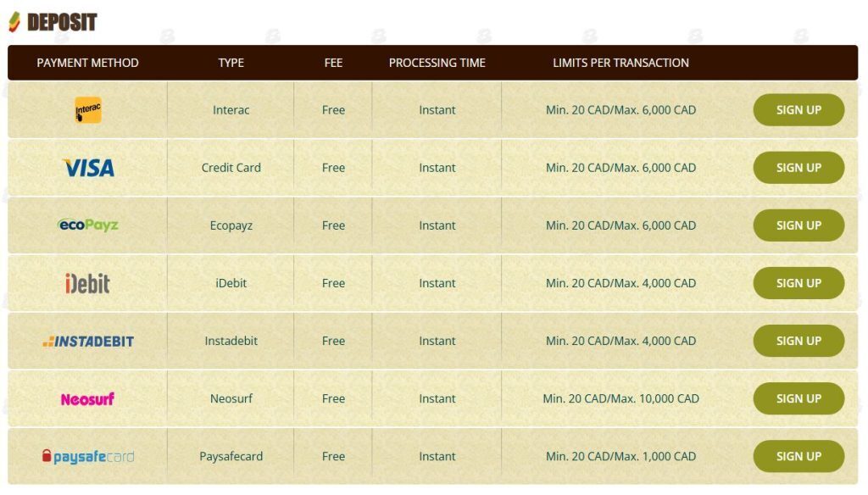Sign up using the Neosurf row button

coord(798,398)
